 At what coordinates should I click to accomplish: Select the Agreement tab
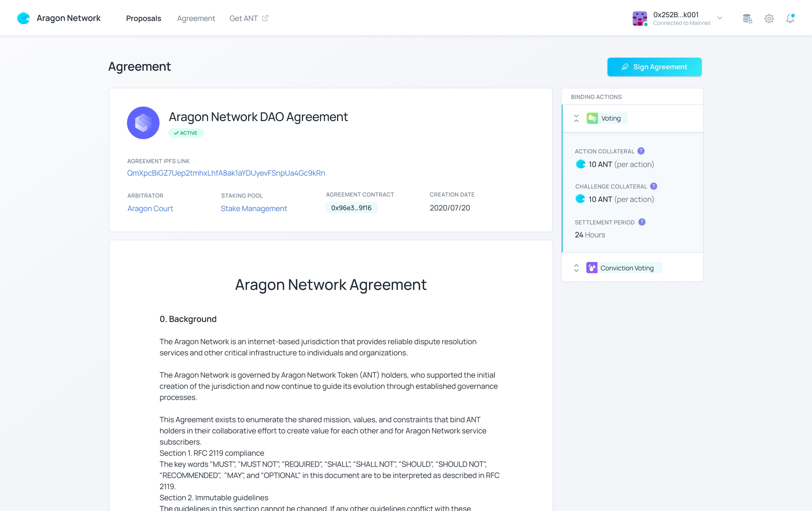(196, 18)
